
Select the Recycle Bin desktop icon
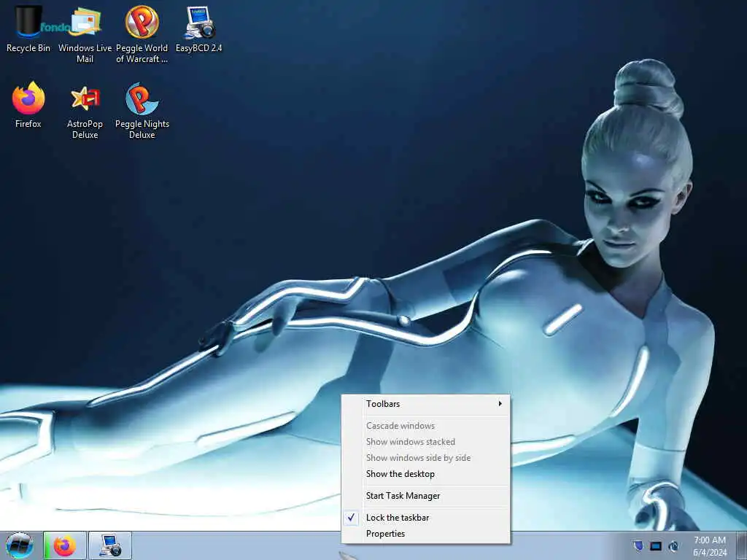tap(28, 28)
